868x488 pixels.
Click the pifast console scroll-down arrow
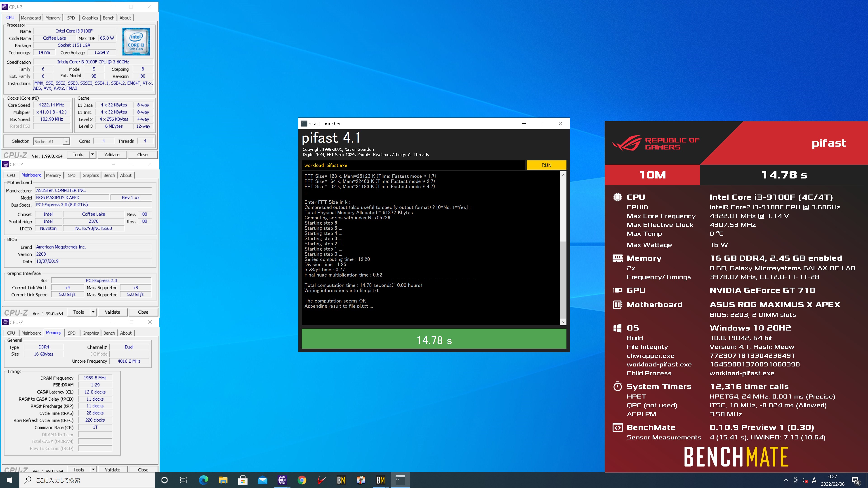563,322
